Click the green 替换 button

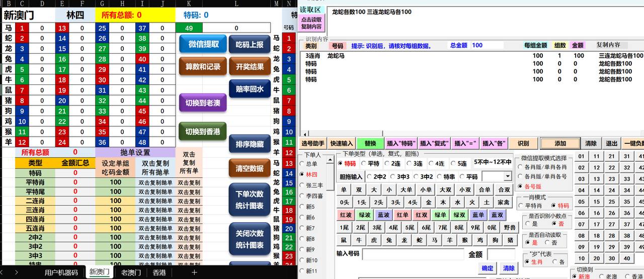coord(370,143)
